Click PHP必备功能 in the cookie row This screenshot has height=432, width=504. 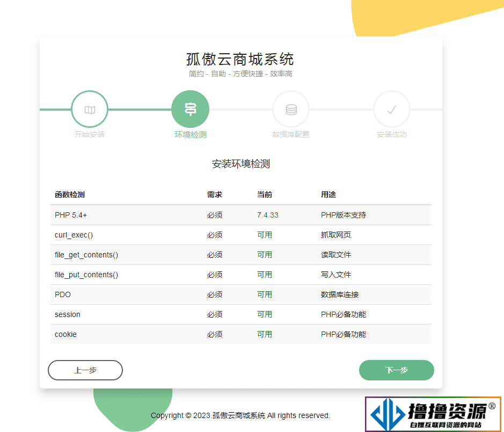344,335
